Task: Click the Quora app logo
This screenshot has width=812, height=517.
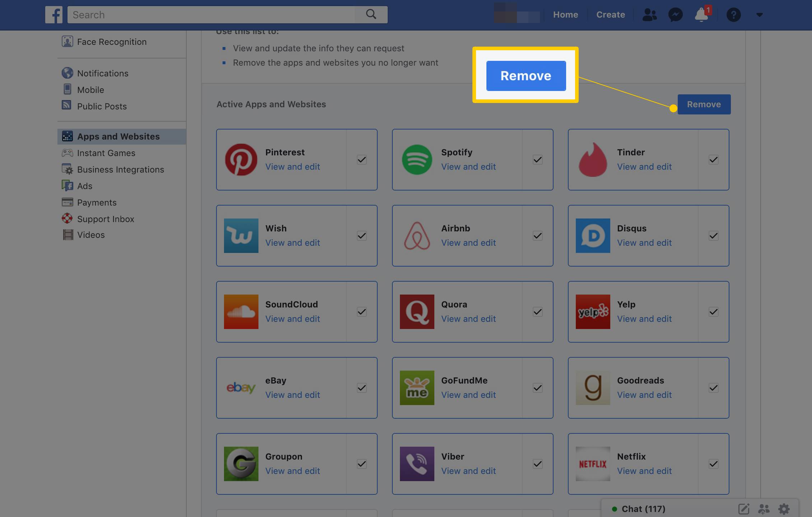Action: (417, 312)
